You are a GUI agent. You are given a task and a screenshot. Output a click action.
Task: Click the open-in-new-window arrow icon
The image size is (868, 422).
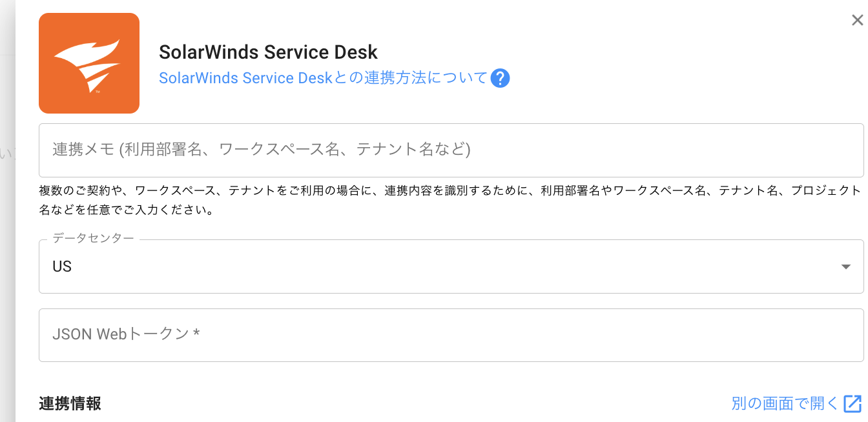click(853, 404)
